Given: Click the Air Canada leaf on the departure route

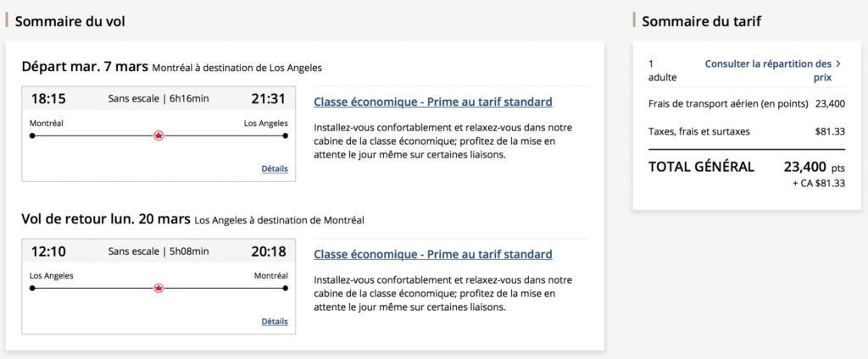Looking at the screenshot, I should (159, 135).
